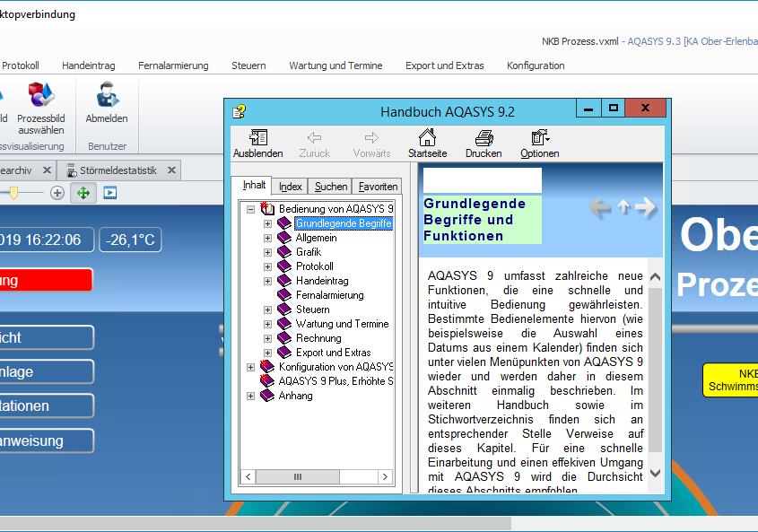Switch to the Index tab
The width and height of the screenshot is (758, 532).
tap(290, 187)
